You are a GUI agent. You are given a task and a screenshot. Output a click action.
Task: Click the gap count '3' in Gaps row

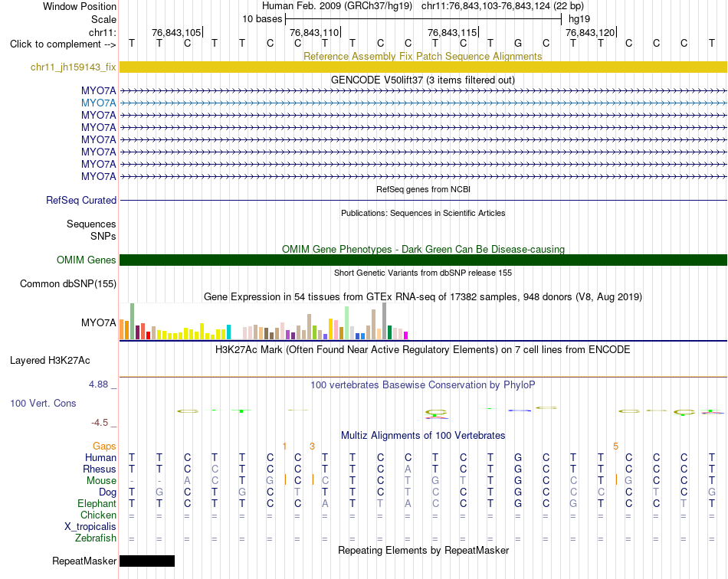(312, 447)
